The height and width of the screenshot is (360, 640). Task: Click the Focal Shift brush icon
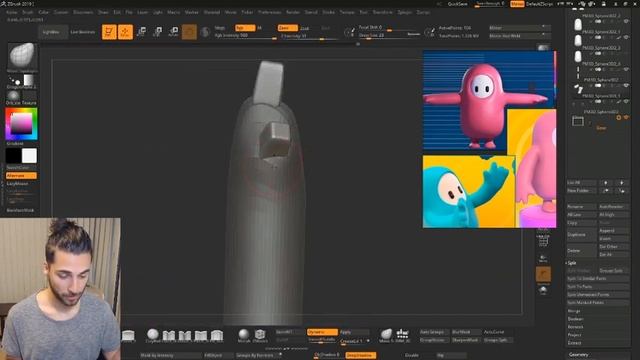349,32
